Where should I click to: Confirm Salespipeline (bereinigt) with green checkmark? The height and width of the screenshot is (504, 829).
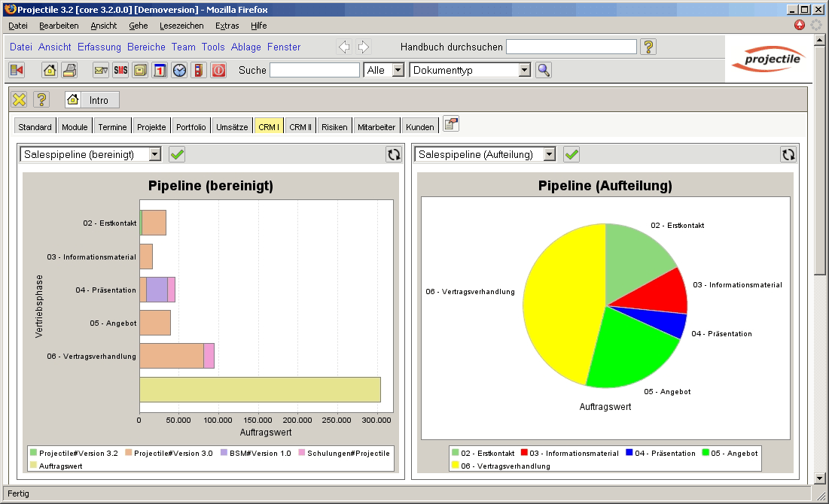[177, 154]
